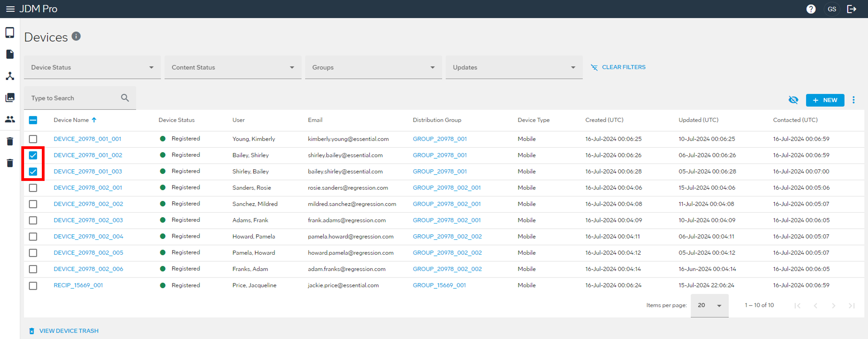The height and width of the screenshot is (339, 868).
Task: Click the NEW device button
Action: 825,100
